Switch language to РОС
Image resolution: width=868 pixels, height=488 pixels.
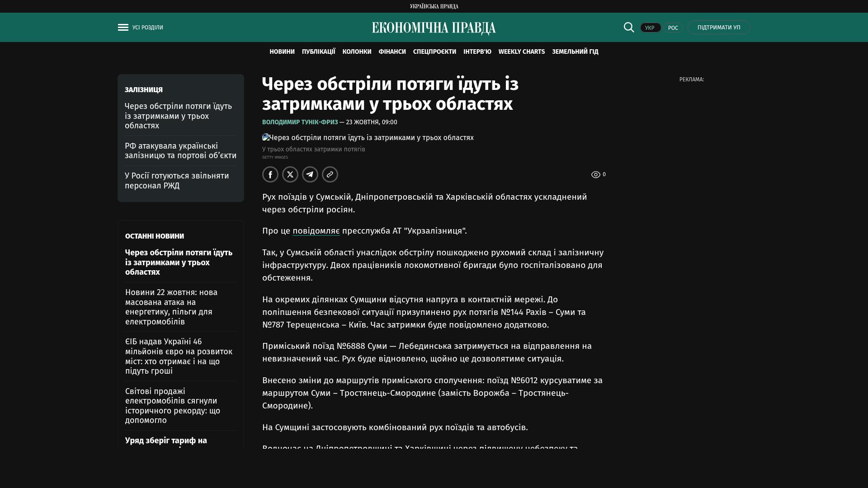point(673,28)
